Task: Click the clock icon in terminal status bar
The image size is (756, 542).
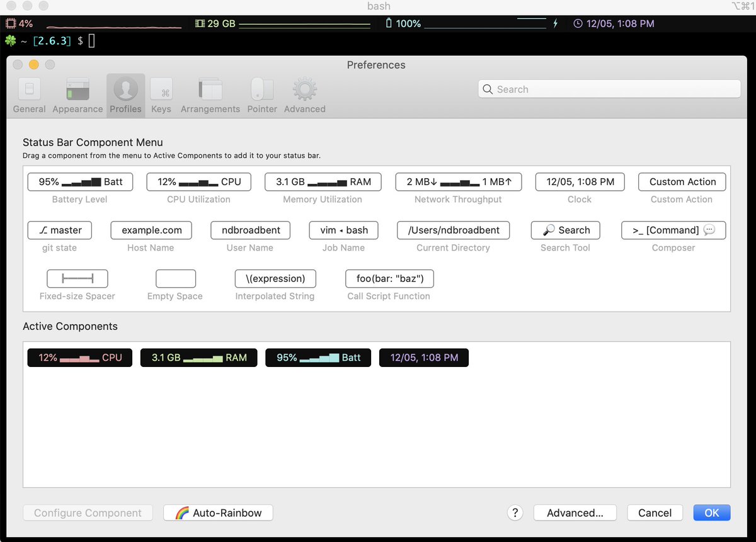Action: point(577,23)
